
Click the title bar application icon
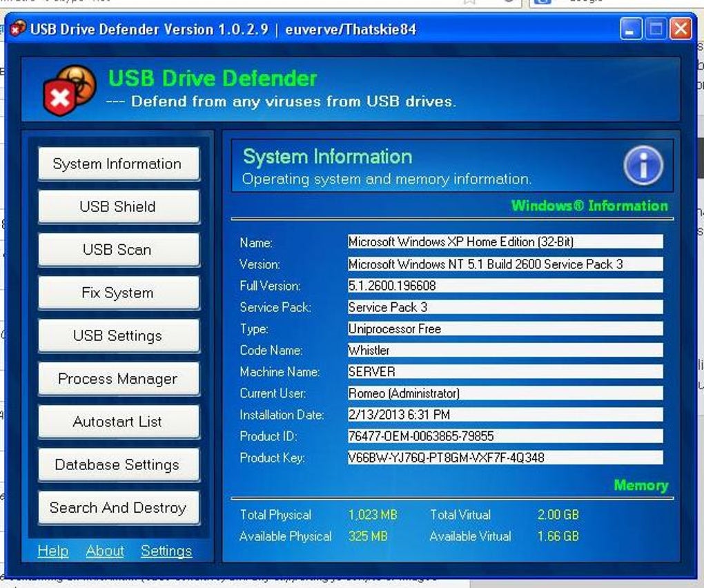click(17, 29)
